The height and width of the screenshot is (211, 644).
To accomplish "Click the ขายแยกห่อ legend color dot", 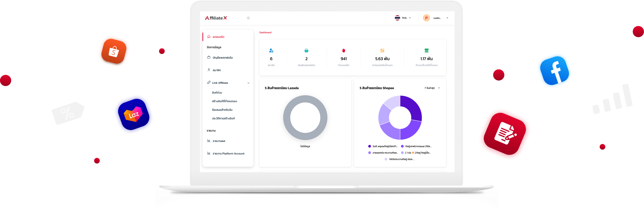I will click(369, 152).
